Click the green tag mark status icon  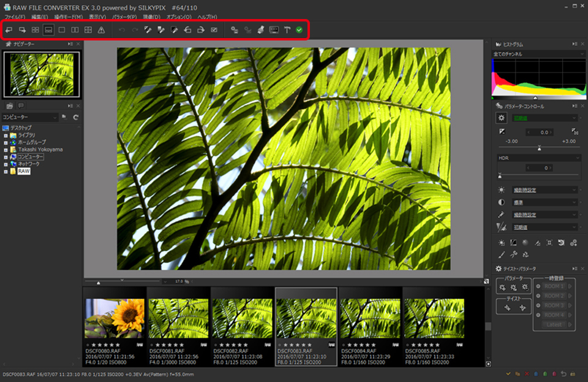pyautogui.click(x=545, y=374)
